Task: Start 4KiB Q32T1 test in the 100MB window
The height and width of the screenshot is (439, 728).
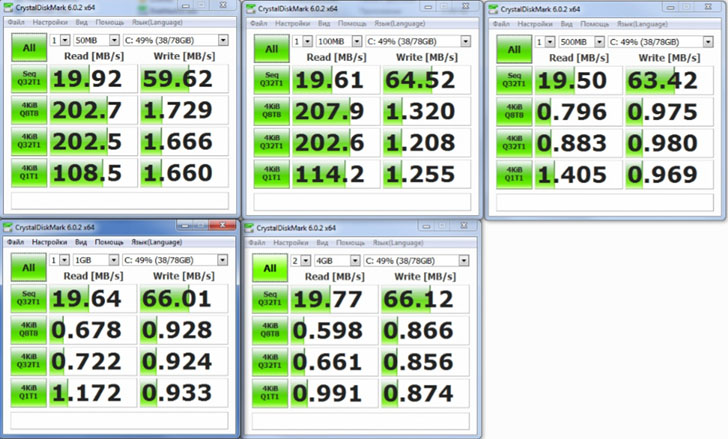Action: click(x=272, y=142)
